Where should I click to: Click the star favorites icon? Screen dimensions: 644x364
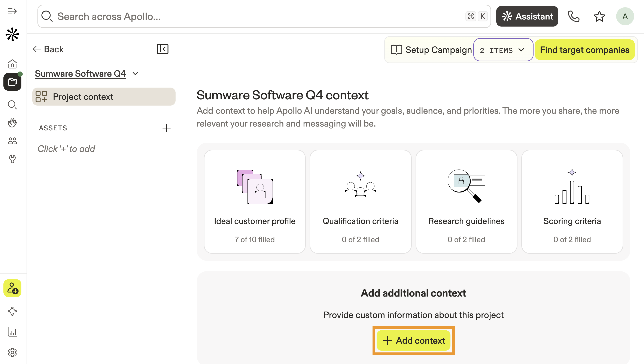(x=599, y=16)
